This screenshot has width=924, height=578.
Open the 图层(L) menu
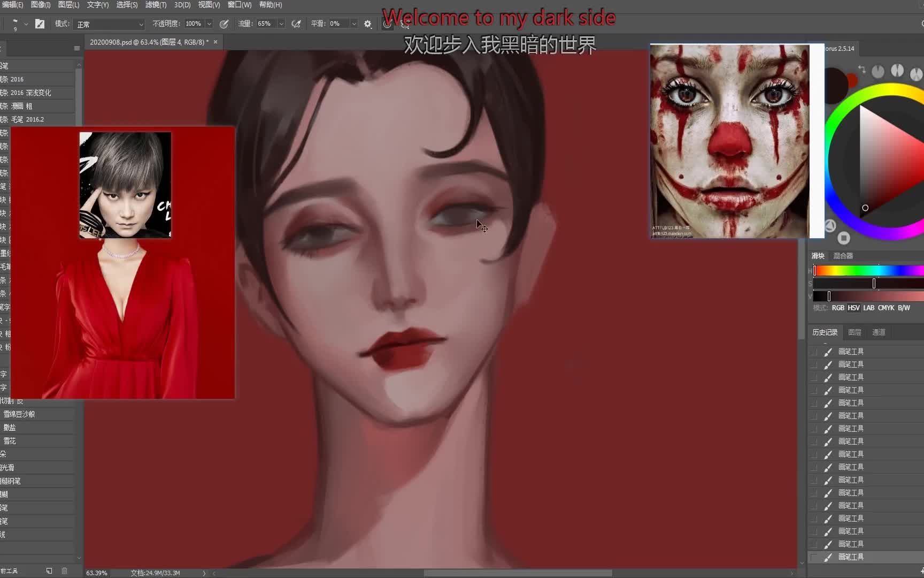click(x=68, y=5)
